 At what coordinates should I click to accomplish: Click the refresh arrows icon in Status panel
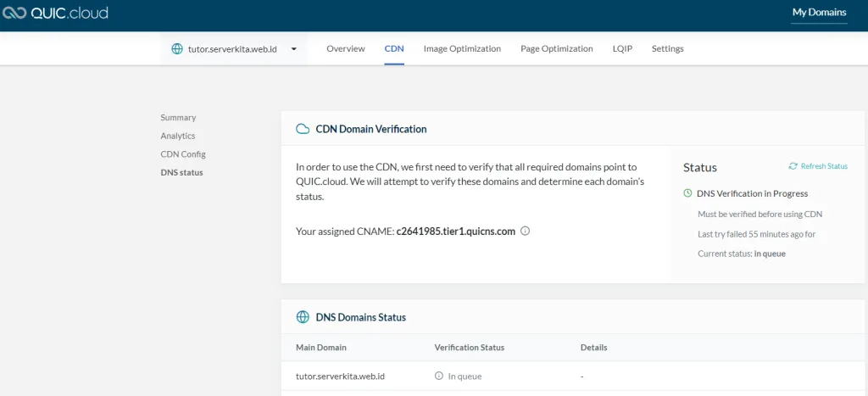pos(793,166)
